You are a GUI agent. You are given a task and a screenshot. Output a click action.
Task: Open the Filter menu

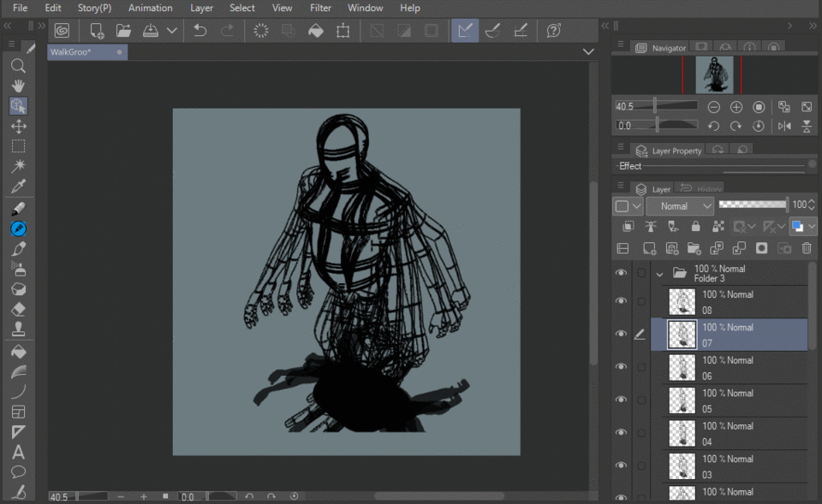[320, 8]
